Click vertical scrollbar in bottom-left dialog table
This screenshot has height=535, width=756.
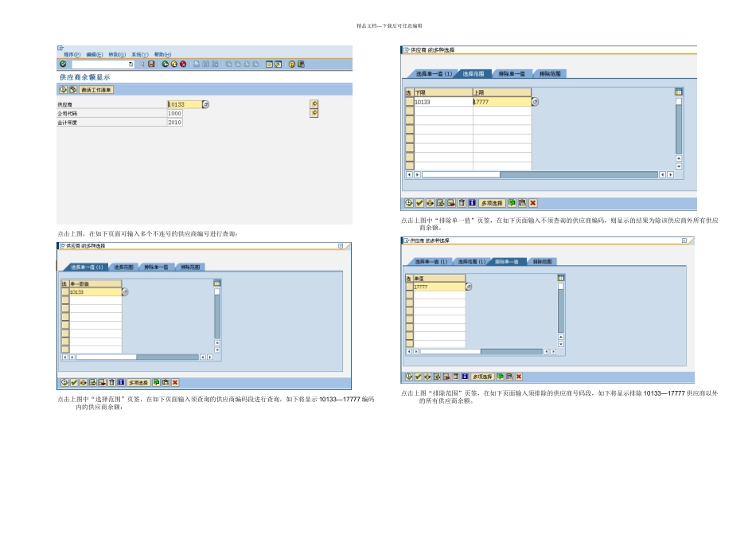tap(217, 315)
